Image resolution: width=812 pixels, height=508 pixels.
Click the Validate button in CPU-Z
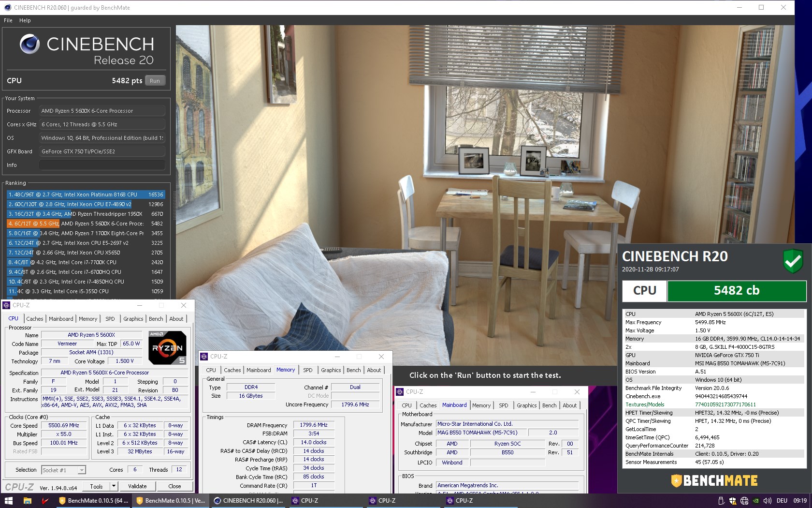tap(137, 486)
